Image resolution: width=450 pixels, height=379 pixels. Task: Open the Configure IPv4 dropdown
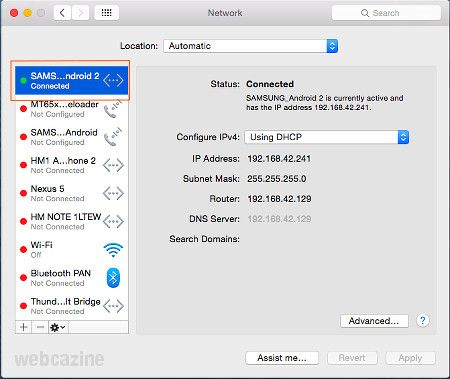pyautogui.click(x=327, y=137)
